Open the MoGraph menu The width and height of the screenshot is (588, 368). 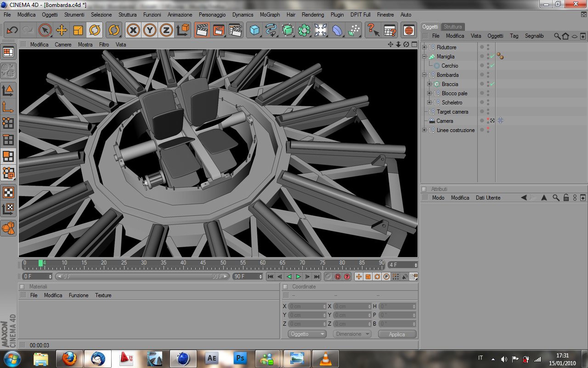pos(270,15)
